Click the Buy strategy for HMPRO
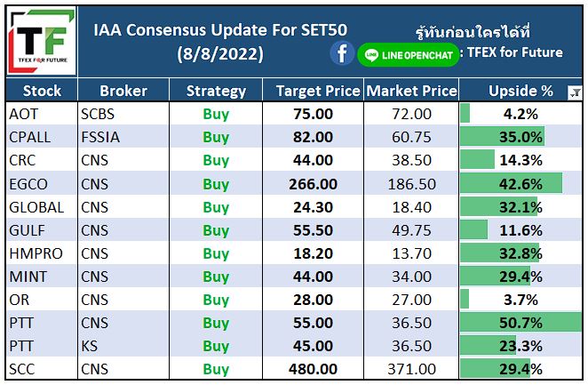This screenshot has height=385, width=588. click(216, 253)
